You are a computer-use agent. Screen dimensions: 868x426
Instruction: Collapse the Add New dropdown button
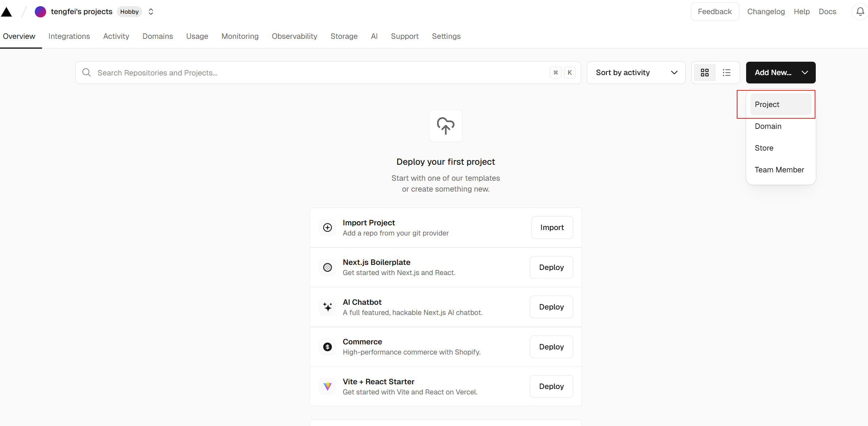point(781,73)
